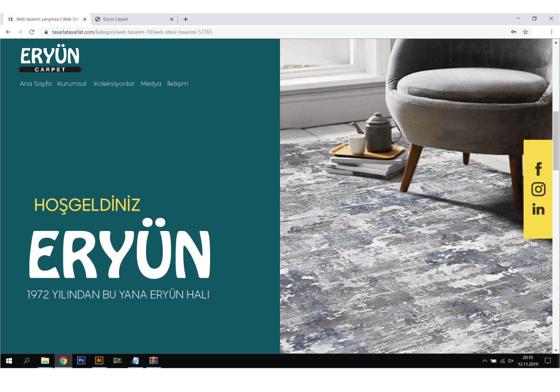This screenshot has height=392, width=560.
Task: Launch Illustrator from the taskbar
Action: (99, 360)
